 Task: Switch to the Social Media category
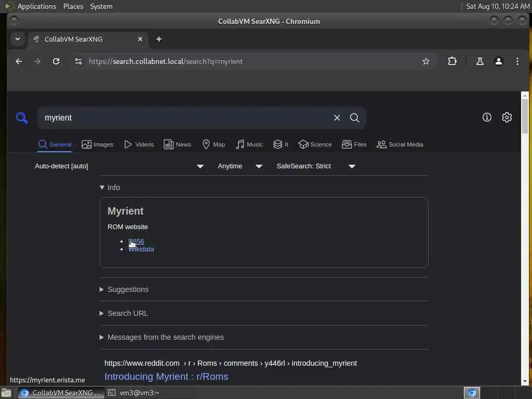coord(400,144)
